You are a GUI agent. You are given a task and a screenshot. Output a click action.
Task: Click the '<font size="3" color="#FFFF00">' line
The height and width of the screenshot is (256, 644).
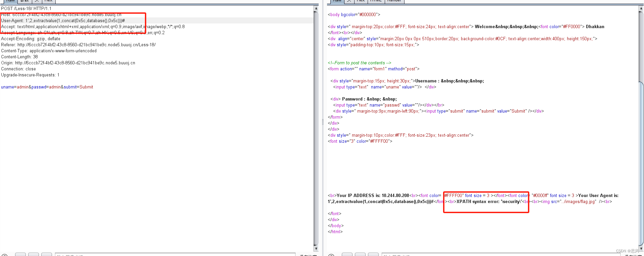(360, 141)
